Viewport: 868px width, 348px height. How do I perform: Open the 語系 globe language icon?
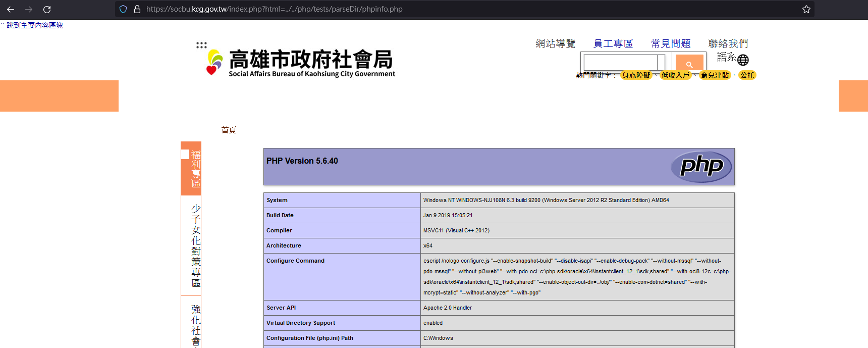[742, 60]
